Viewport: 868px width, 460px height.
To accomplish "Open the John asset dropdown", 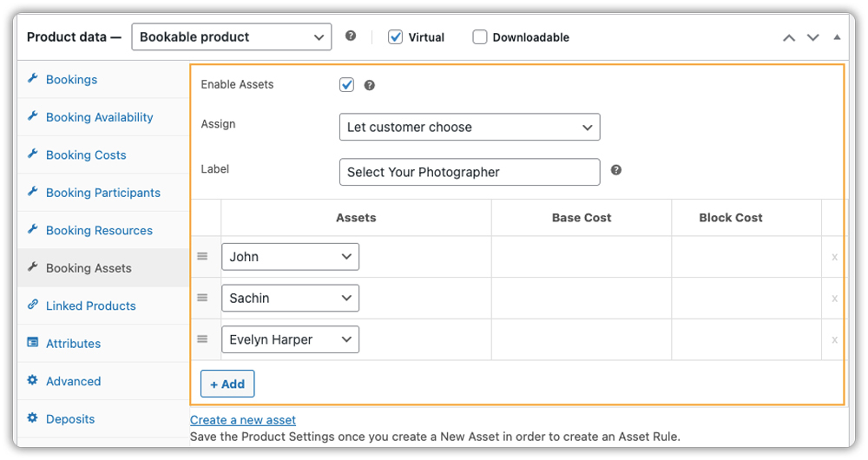I will point(290,257).
